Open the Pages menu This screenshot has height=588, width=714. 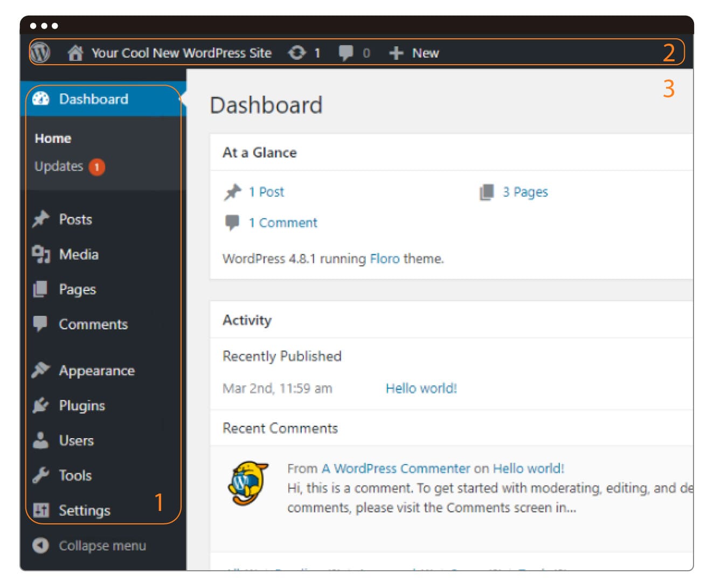pos(78,289)
